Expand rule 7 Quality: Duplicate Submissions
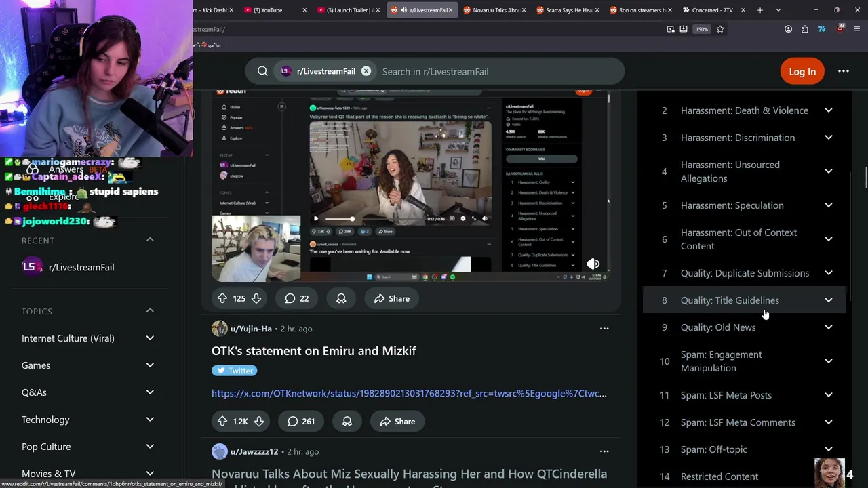 point(745,273)
